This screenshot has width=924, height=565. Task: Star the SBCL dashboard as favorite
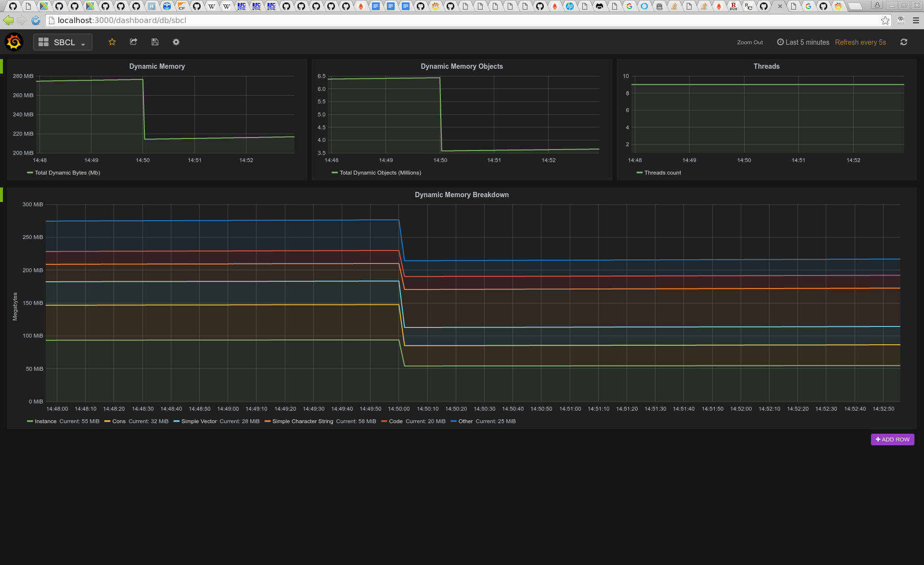point(112,42)
